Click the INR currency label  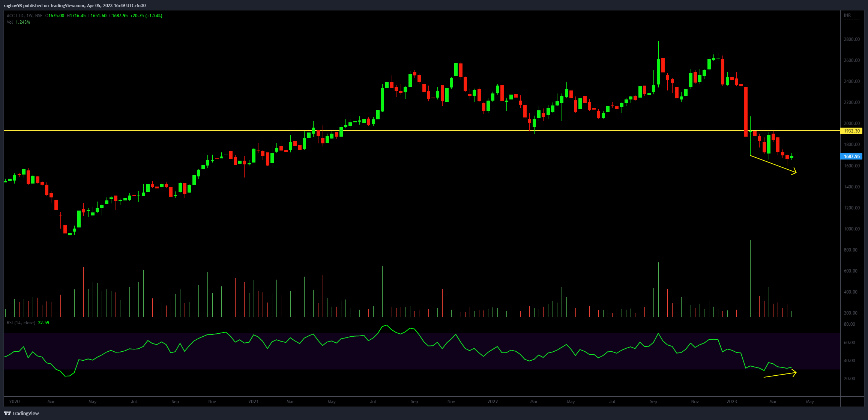(847, 15)
